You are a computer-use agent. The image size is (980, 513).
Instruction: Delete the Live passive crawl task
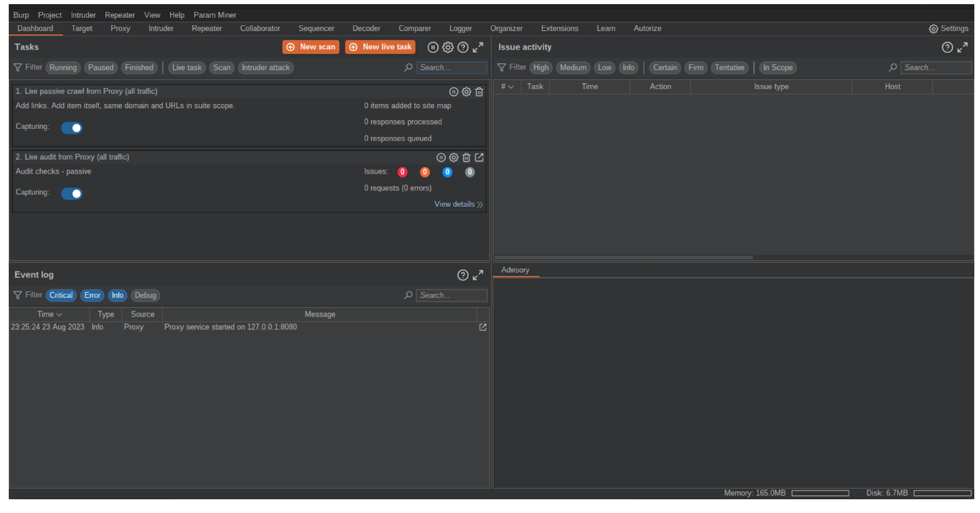[479, 92]
